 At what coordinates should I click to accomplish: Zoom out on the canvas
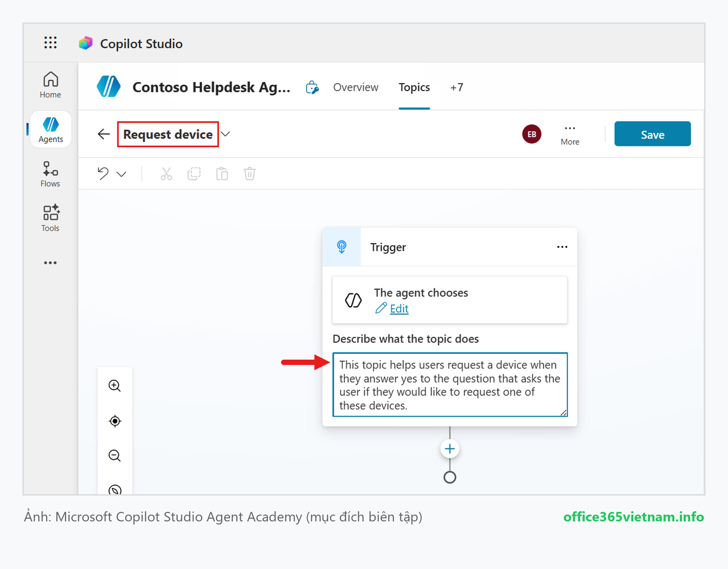115,456
